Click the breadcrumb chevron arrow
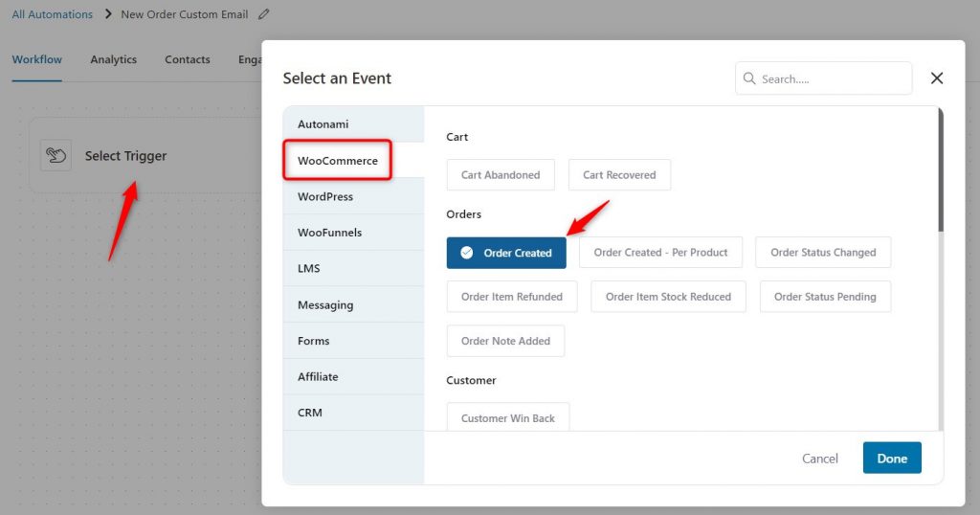The width and height of the screenshot is (980, 515). (x=107, y=13)
